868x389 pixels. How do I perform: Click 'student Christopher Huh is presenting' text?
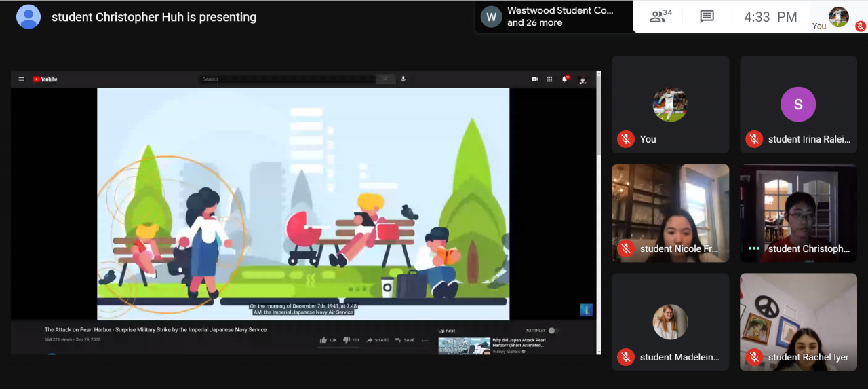pos(154,18)
